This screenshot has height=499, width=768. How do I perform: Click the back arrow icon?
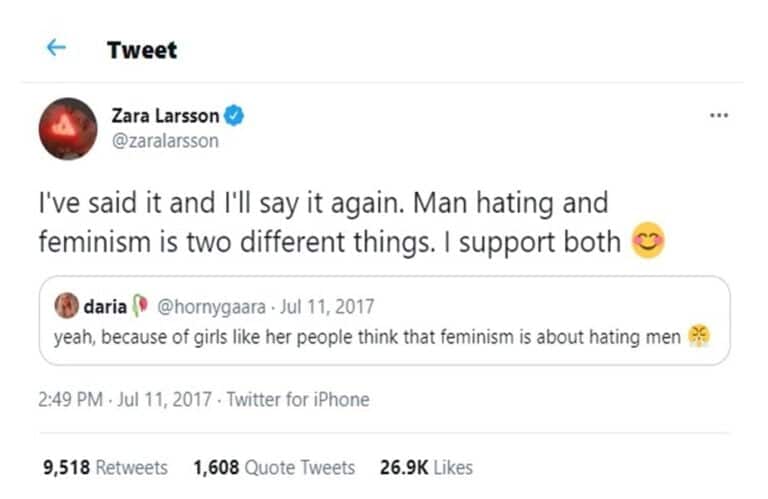coord(56,47)
